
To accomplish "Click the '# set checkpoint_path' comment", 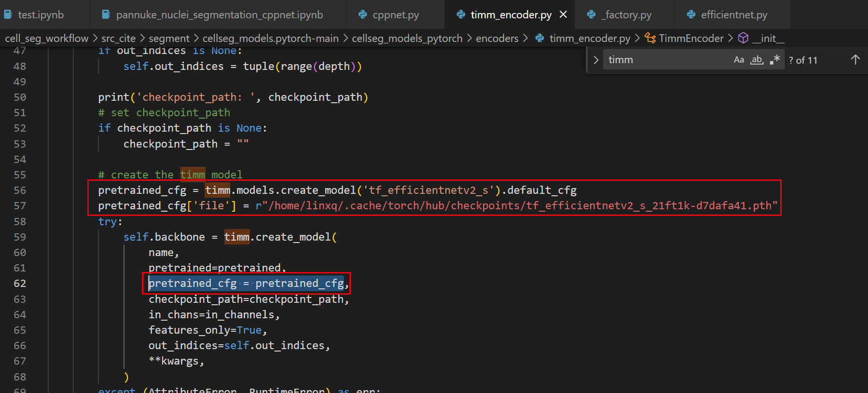I will tap(164, 112).
